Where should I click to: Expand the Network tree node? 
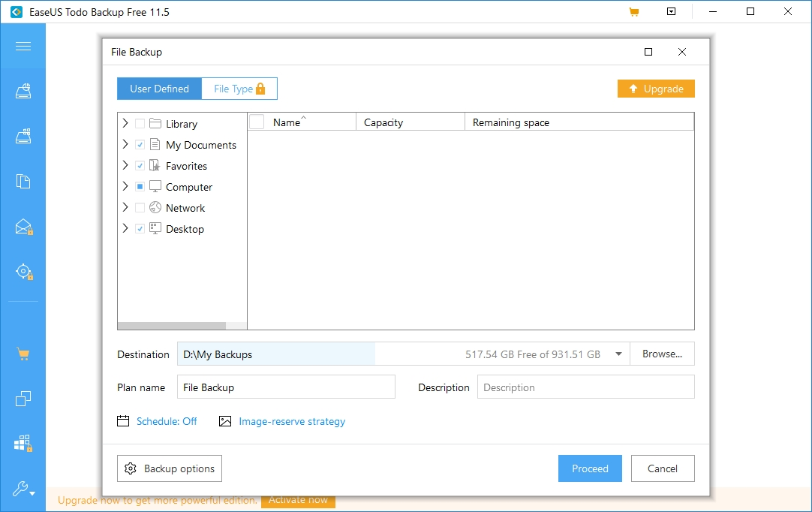[125, 207]
